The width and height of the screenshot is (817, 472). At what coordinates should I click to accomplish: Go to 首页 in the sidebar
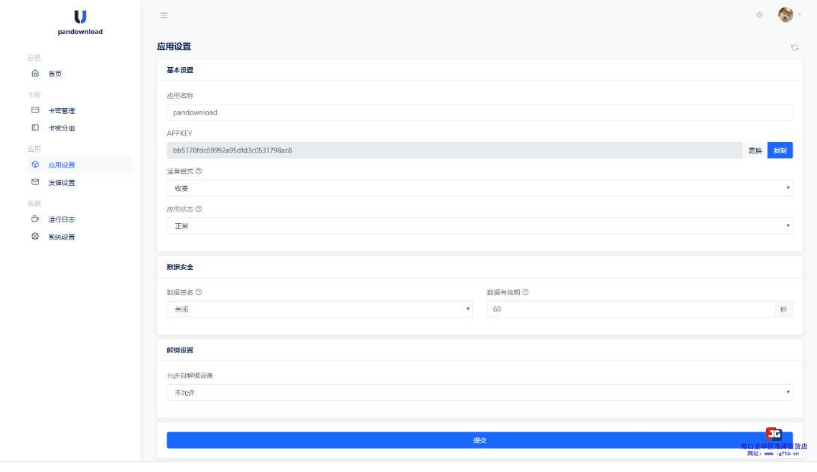(x=55, y=74)
